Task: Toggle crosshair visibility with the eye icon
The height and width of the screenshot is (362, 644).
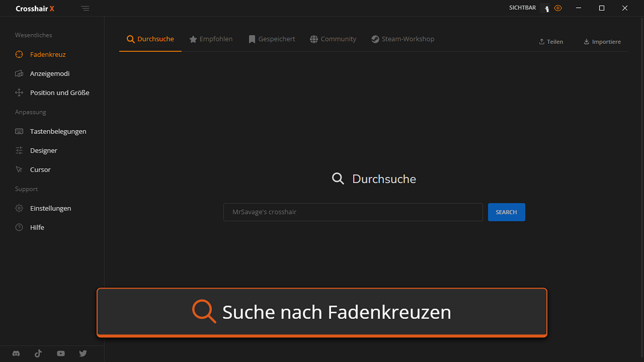Action: 558,8
